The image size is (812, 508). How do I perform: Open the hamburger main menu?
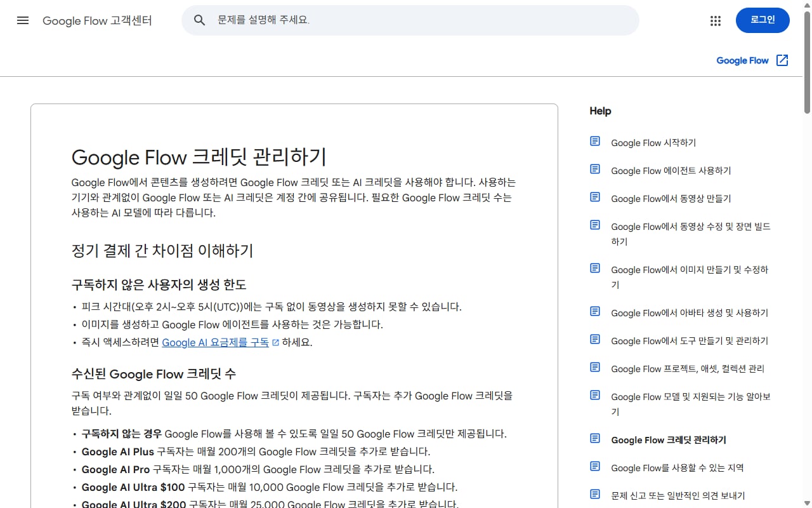coord(23,20)
